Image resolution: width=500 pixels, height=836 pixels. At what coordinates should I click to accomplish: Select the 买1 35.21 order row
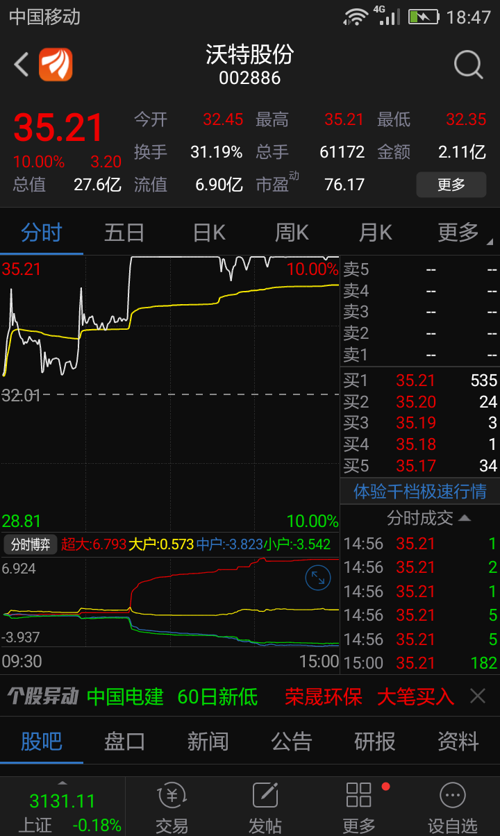(420, 380)
